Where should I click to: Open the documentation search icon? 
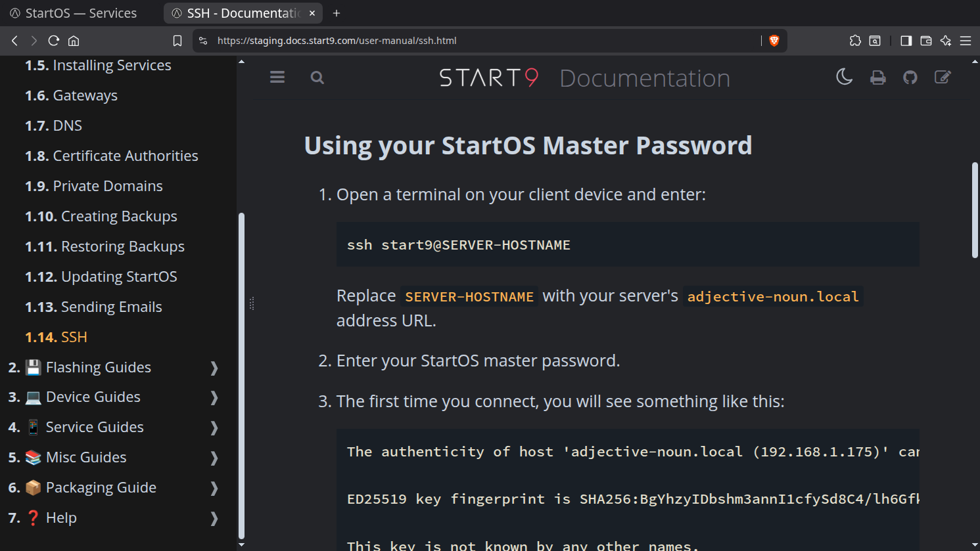click(x=317, y=77)
